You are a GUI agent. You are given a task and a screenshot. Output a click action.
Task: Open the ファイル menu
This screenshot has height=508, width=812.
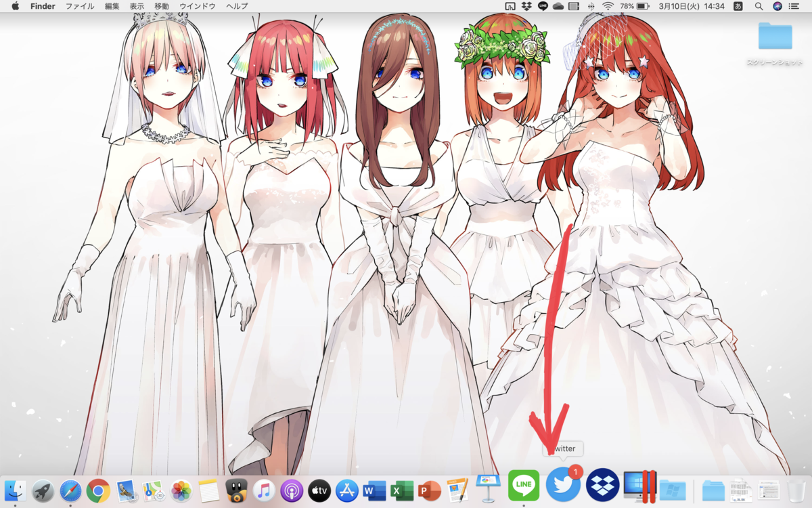click(80, 6)
